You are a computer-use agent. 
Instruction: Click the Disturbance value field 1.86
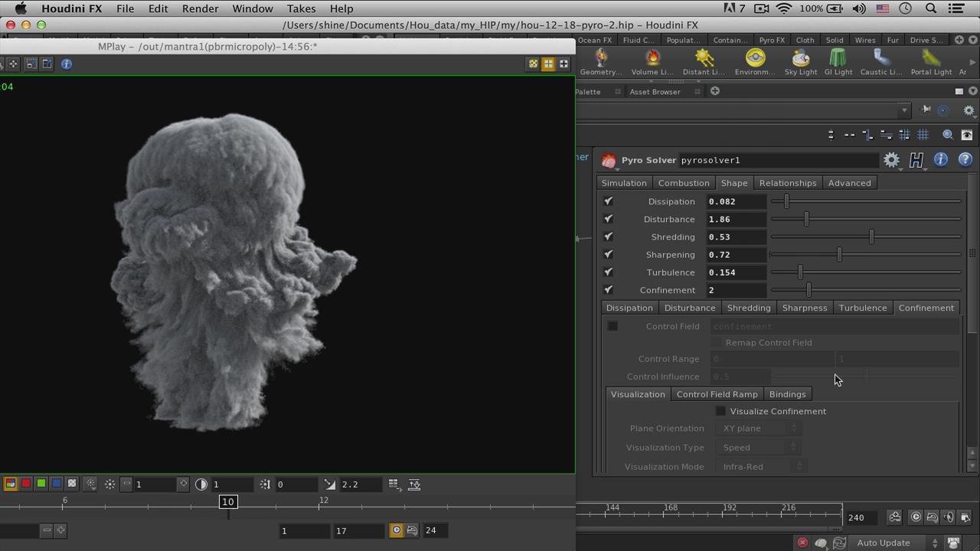click(736, 219)
